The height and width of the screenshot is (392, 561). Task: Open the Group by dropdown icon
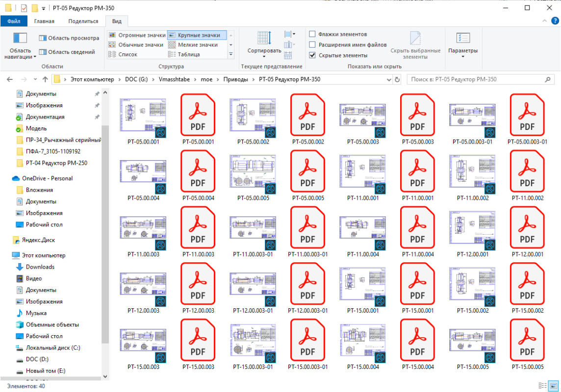tap(289, 34)
